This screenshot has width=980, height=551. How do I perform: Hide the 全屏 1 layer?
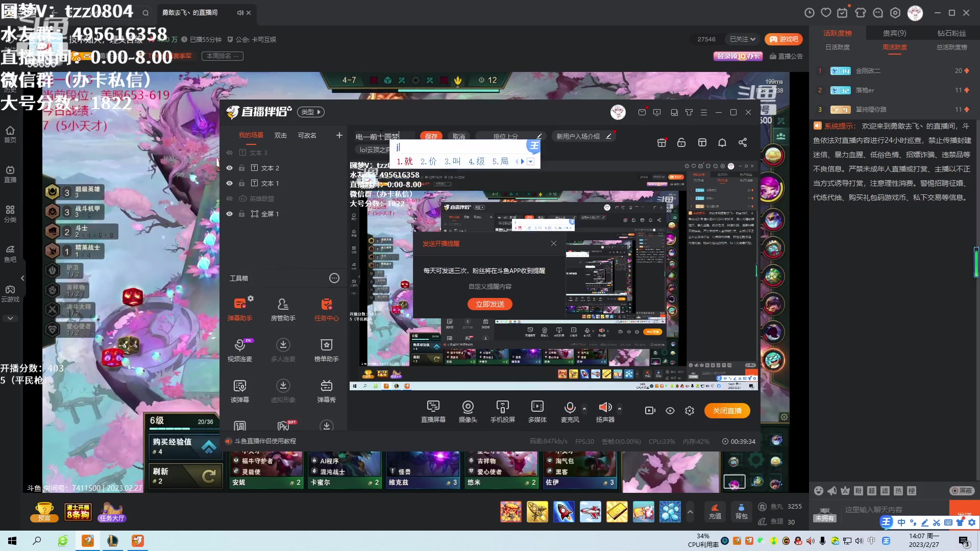click(x=229, y=214)
